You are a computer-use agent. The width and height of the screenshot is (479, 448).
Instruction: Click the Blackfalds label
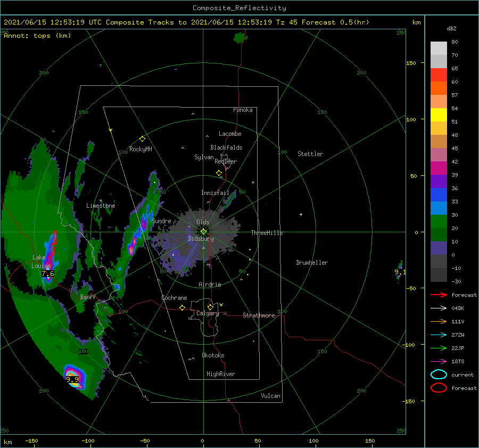[x=226, y=148]
